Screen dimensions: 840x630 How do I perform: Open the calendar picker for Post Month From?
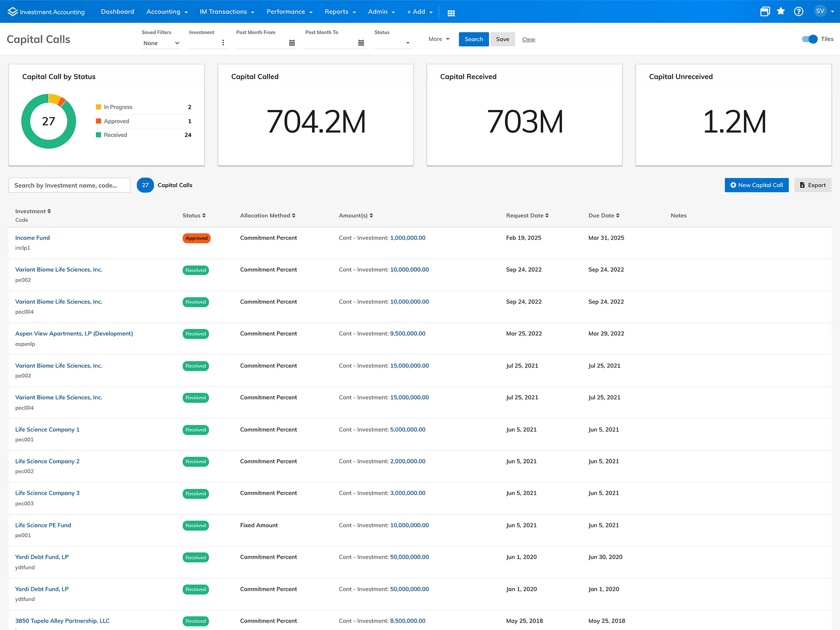pos(292,42)
